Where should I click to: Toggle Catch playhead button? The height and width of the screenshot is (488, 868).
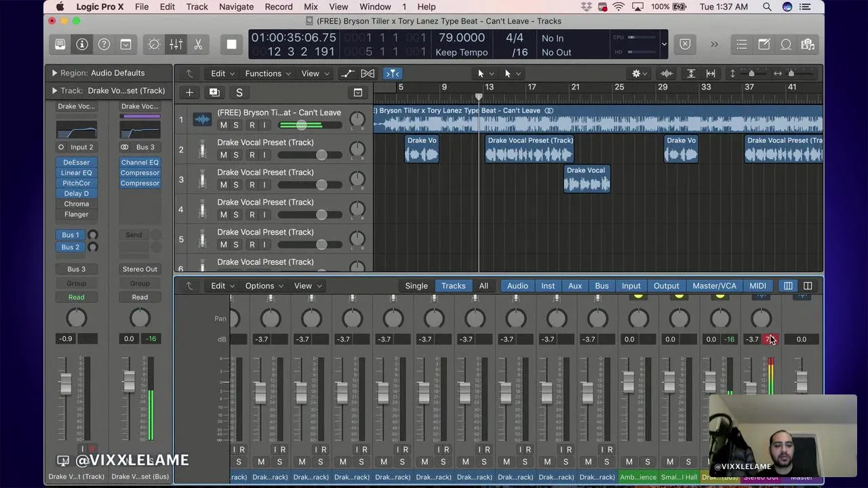(393, 73)
